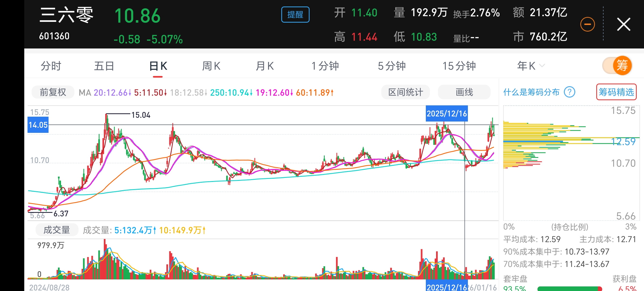Switch to the 分时 tab
The width and height of the screenshot is (644, 291).
pyautogui.click(x=51, y=66)
